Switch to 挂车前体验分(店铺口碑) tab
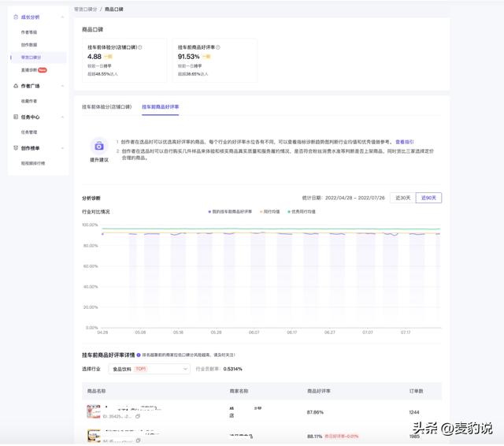The height and width of the screenshot is (446, 504). [106, 106]
